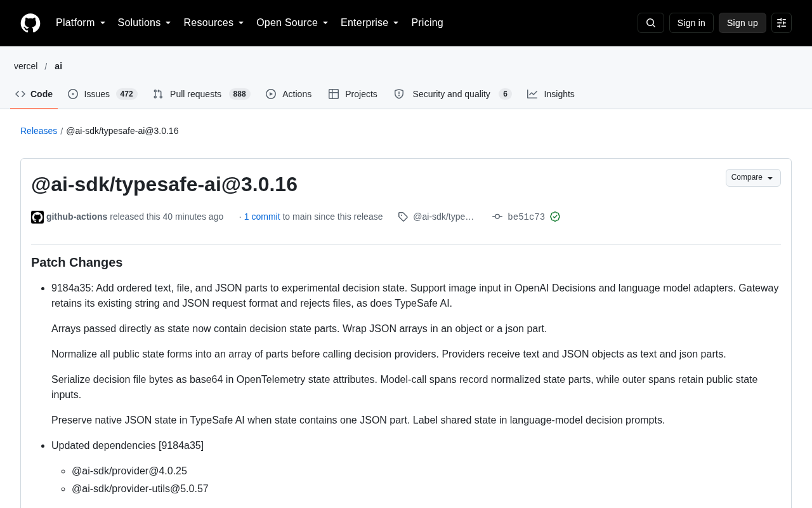This screenshot has width=812, height=508.
Task: Open commit be51c73
Action: pyautogui.click(x=526, y=217)
